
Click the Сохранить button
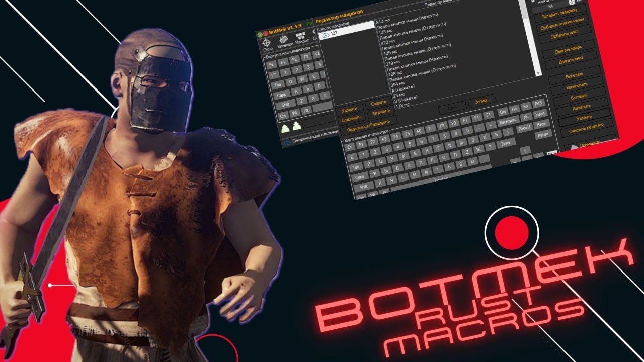point(351,119)
